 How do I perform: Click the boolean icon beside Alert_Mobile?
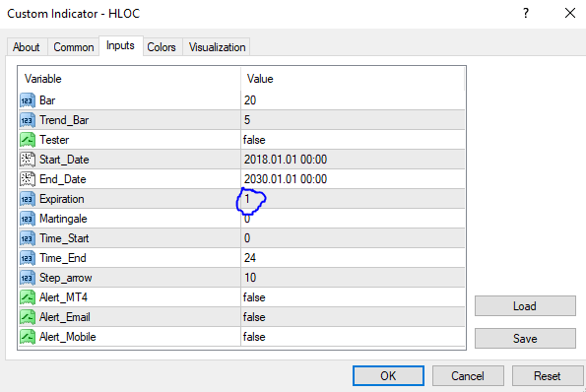(28, 337)
